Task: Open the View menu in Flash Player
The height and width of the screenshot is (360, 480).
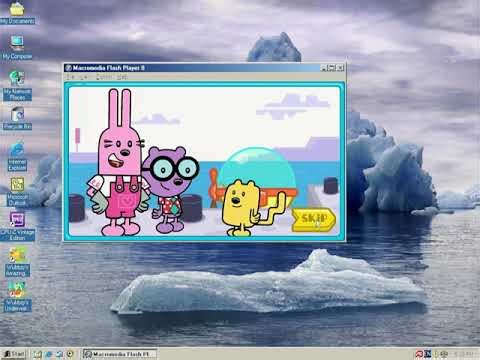Action: (83, 77)
